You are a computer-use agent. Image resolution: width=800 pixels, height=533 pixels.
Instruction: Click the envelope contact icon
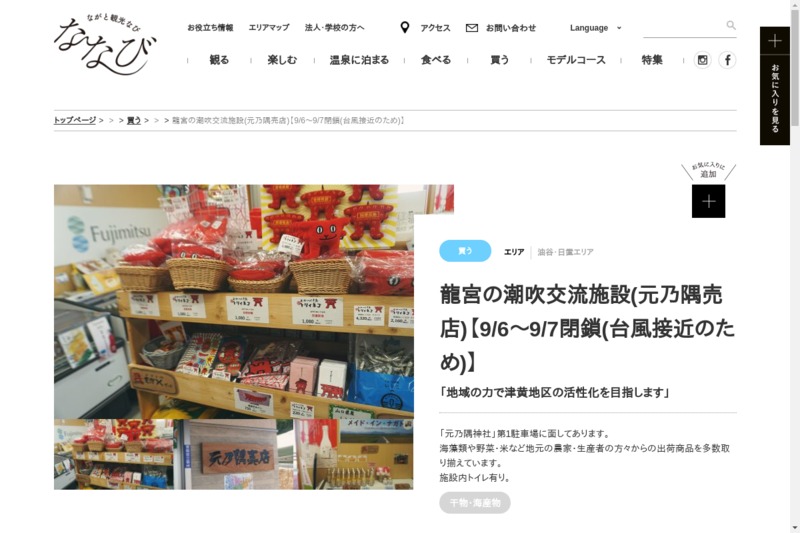(x=472, y=28)
